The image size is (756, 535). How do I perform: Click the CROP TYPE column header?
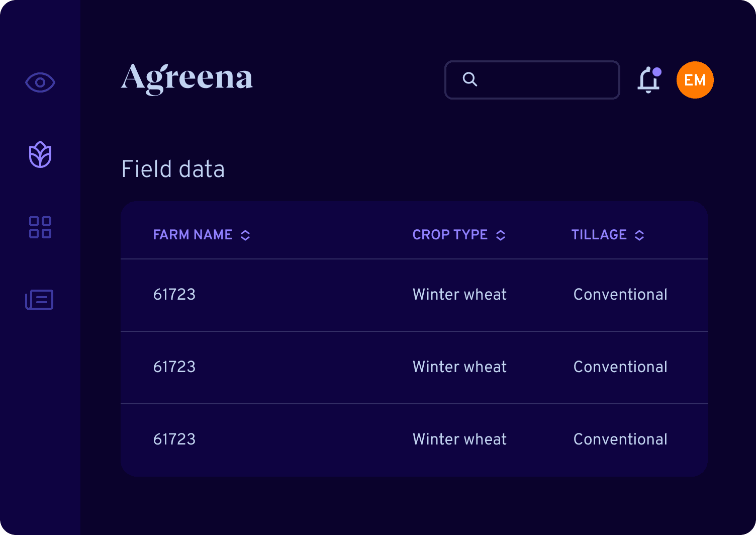[450, 235]
